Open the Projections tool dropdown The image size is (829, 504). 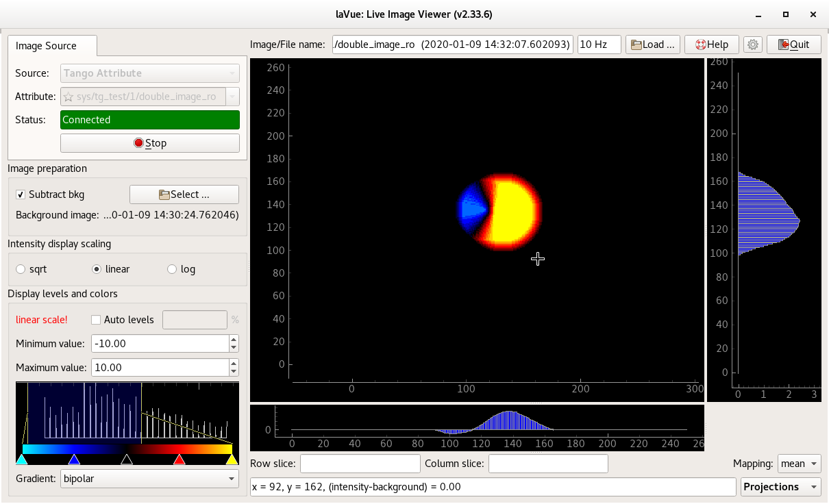(780, 487)
